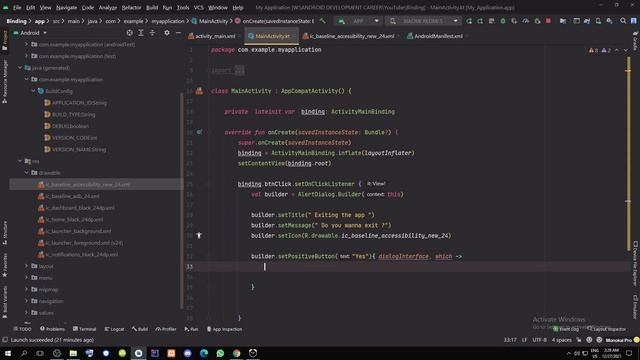The height and width of the screenshot is (360, 640).
Task: Open the Navigate menu
Action: click(x=67, y=7)
